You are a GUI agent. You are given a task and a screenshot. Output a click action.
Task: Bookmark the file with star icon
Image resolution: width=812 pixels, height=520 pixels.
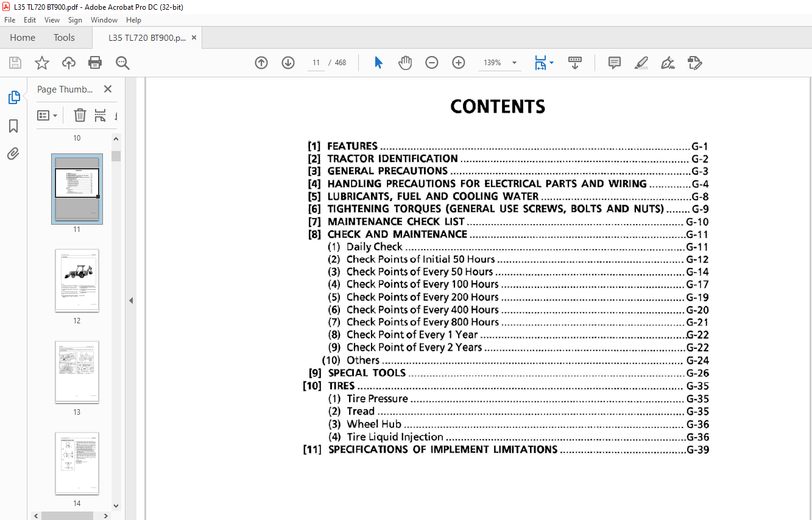[x=41, y=63]
